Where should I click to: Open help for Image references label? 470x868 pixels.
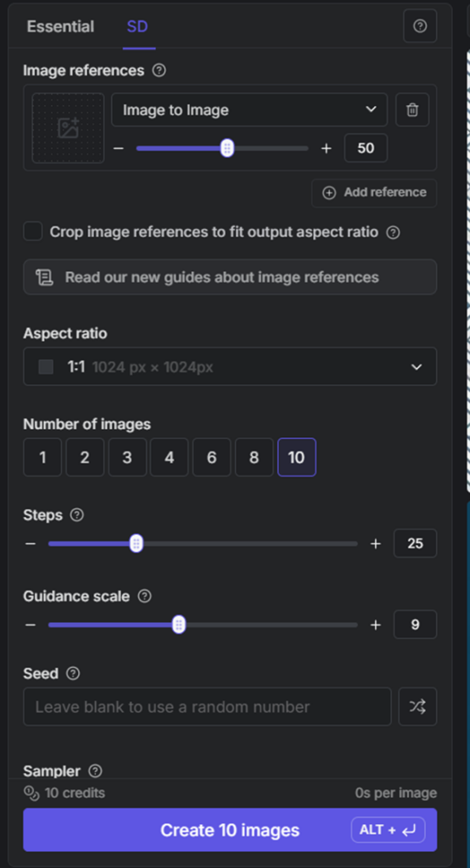(159, 71)
